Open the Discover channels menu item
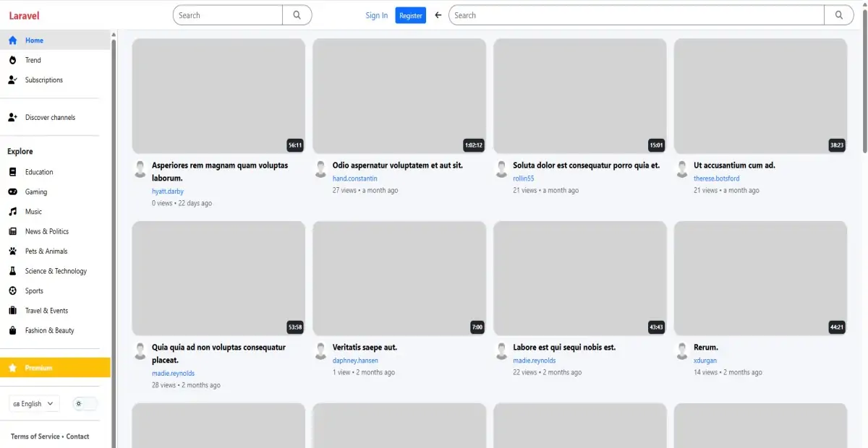The width and height of the screenshot is (868, 448). (x=55, y=117)
